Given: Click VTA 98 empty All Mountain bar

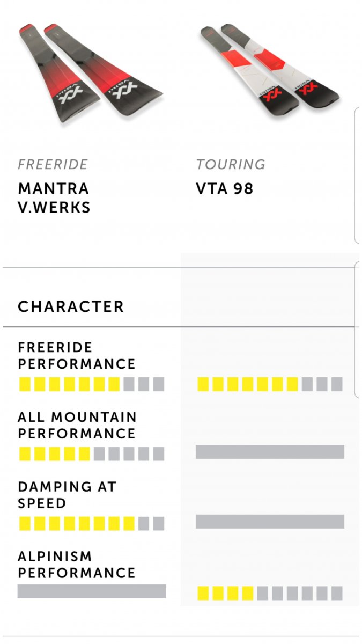Looking at the screenshot, I should [x=270, y=452].
